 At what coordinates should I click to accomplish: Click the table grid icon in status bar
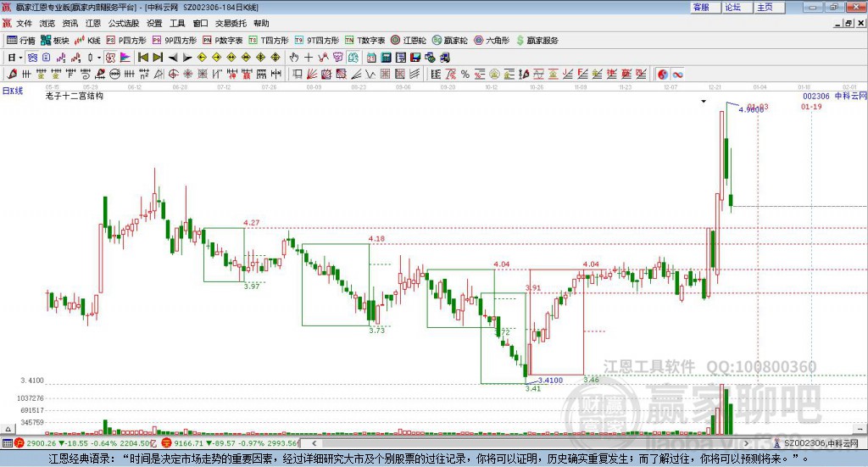(7, 443)
